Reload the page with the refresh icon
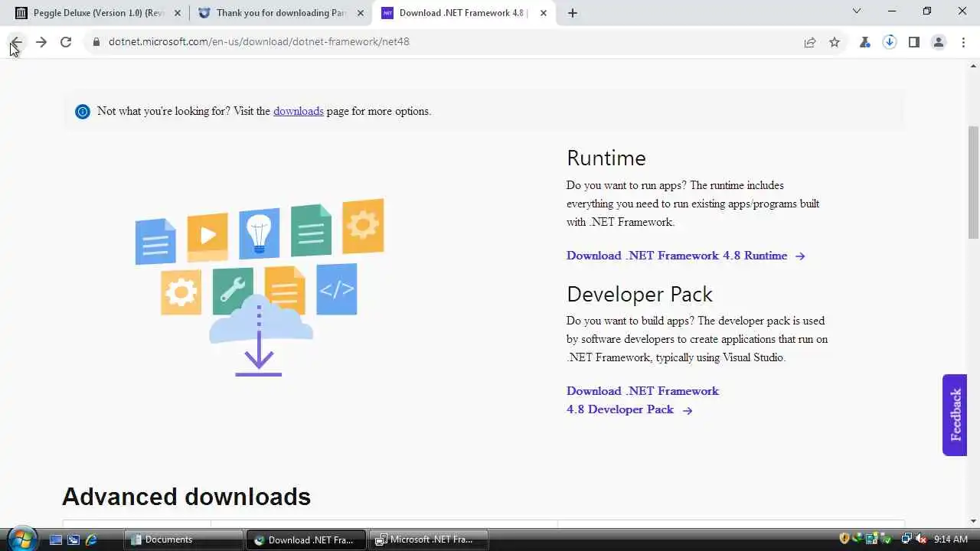Screen dimensions: 980x551 click(66, 42)
